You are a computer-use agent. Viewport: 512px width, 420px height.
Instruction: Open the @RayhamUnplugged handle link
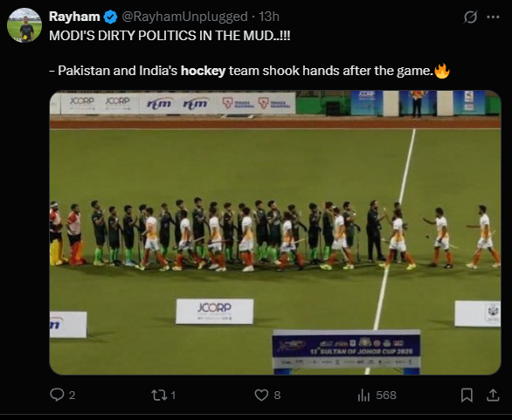pyautogui.click(x=185, y=17)
